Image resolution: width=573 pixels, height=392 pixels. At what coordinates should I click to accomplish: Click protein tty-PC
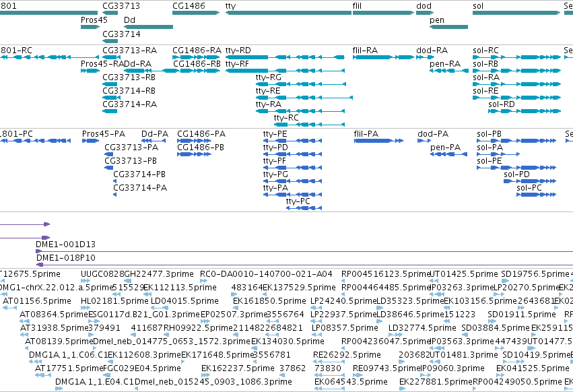tap(304, 208)
